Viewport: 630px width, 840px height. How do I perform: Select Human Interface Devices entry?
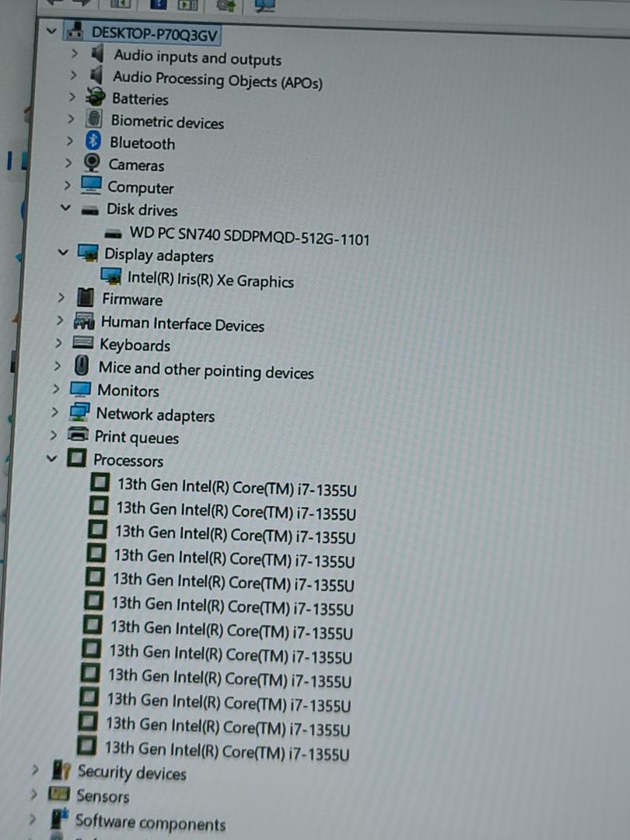tap(183, 324)
